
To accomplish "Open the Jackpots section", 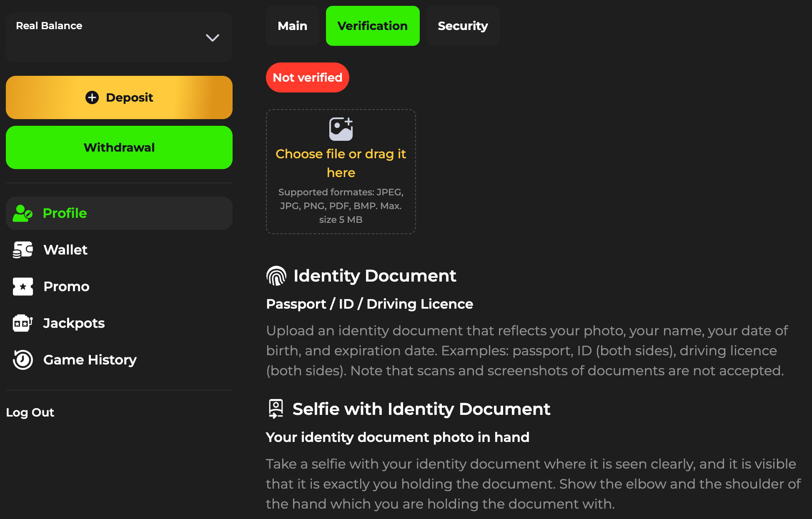I will 119,323.
